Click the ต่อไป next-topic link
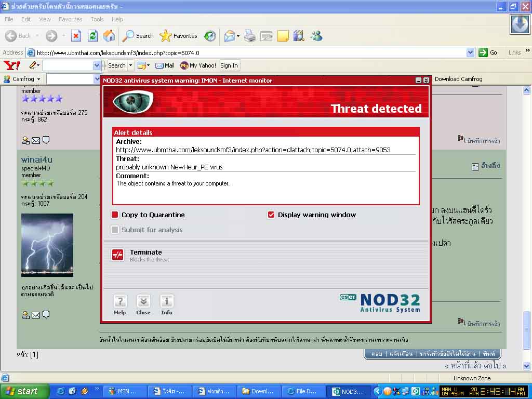 492,366
